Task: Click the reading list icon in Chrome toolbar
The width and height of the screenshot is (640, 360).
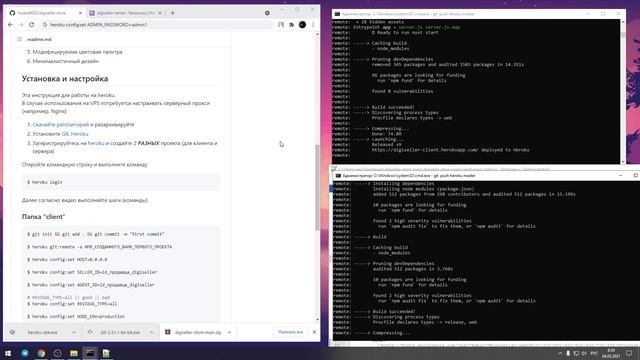Action: [281, 25]
